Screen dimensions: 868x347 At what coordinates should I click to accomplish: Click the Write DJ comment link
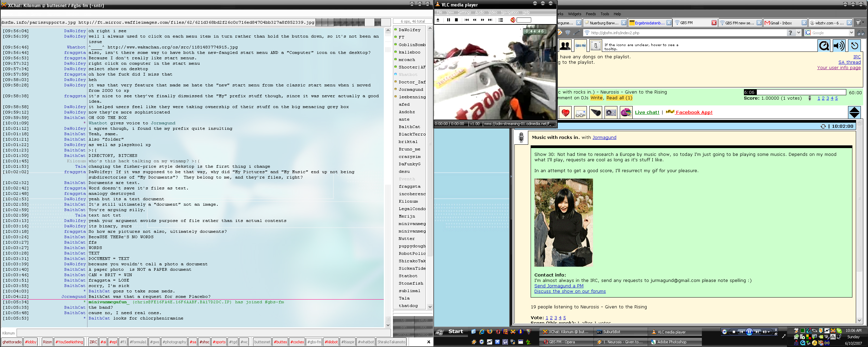(x=596, y=98)
